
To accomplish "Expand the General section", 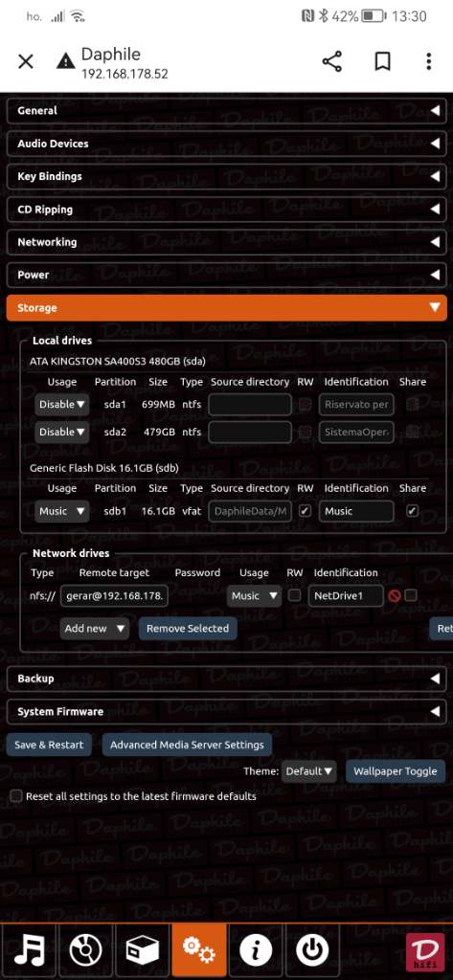I will click(226, 111).
